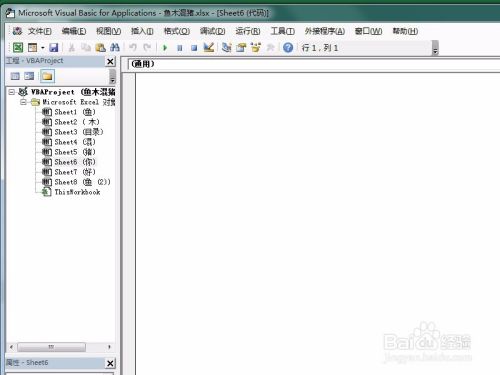The width and height of the screenshot is (500, 375).
Task: Open the Help question mark icon
Action: (288, 48)
